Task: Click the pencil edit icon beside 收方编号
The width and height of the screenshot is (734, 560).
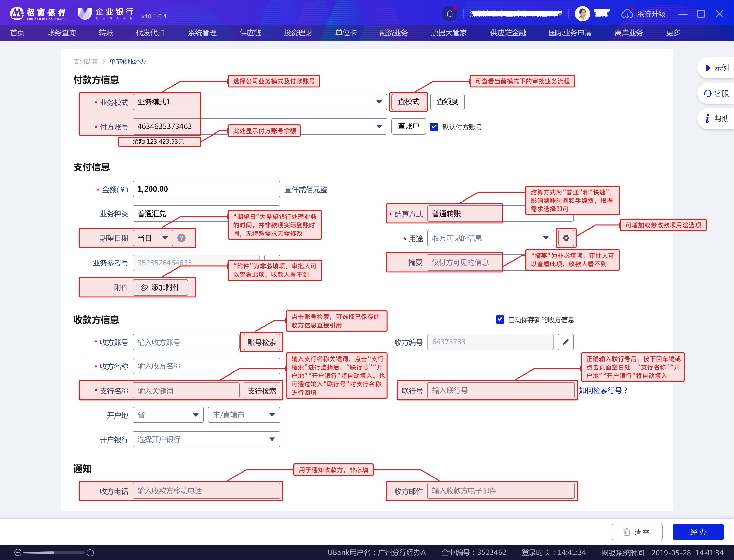Action: (x=566, y=342)
